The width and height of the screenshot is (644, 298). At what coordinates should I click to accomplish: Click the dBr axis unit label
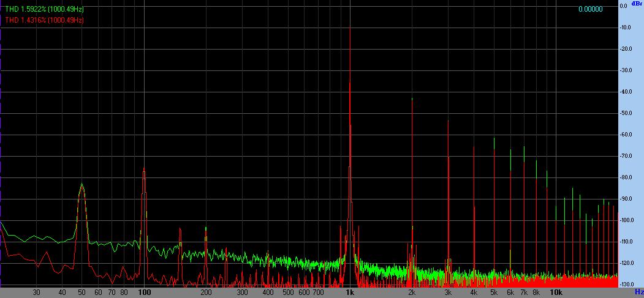pyautogui.click(x=637, y=3)
